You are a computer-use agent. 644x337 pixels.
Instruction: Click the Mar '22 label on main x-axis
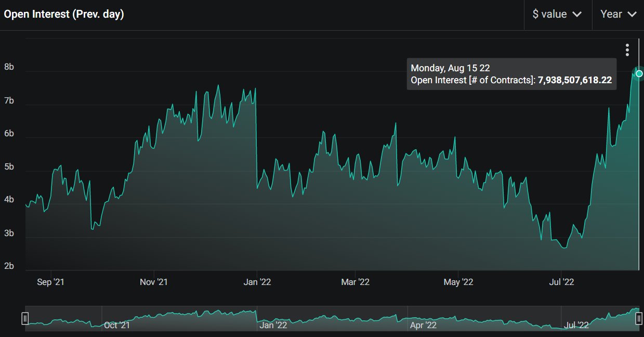(355, 282)
